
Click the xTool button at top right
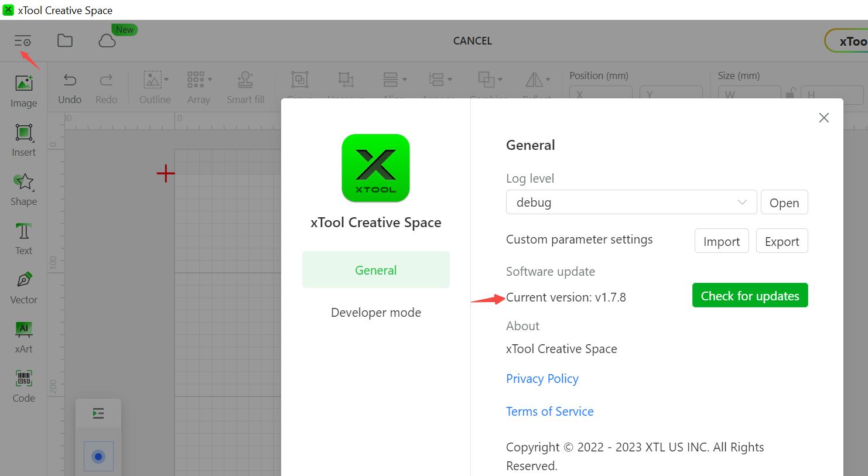pos(848,41)
